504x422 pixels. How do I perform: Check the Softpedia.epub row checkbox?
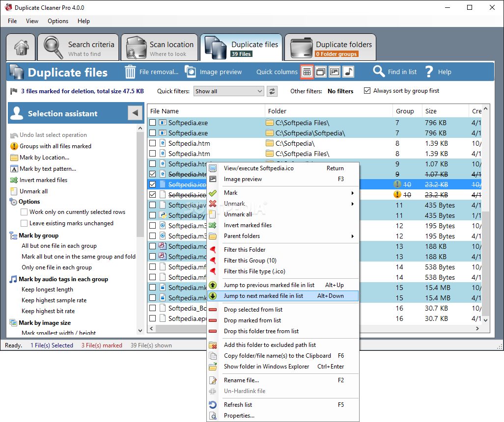[153, 318]
